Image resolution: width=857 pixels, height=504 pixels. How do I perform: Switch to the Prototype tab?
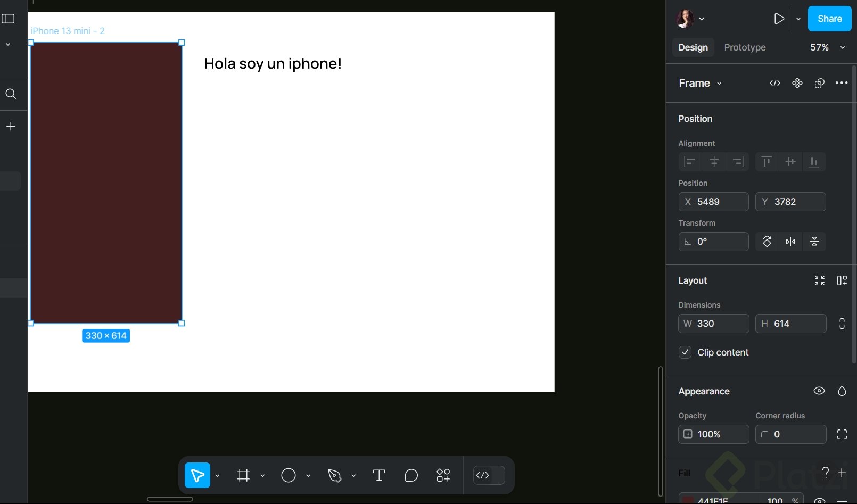coord(745,47)
